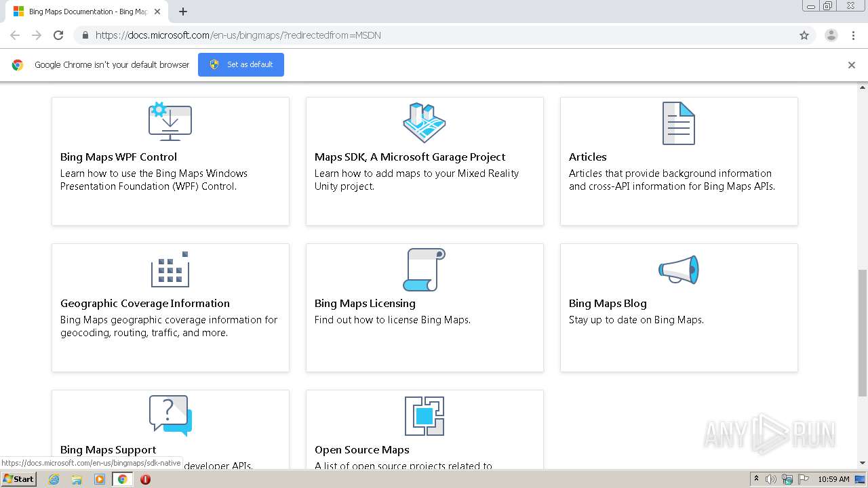Click the browser forward arrow

(37, 35)
